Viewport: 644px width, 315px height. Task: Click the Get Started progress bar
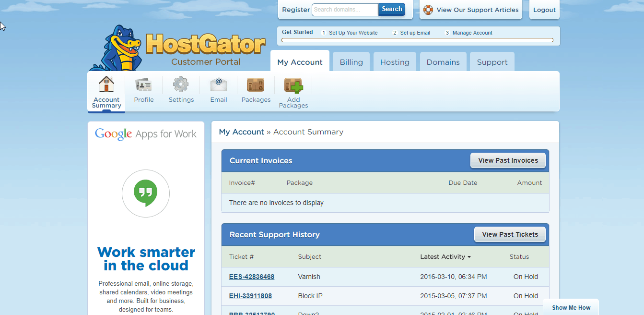pyautogui.click(x=417, y=40)
